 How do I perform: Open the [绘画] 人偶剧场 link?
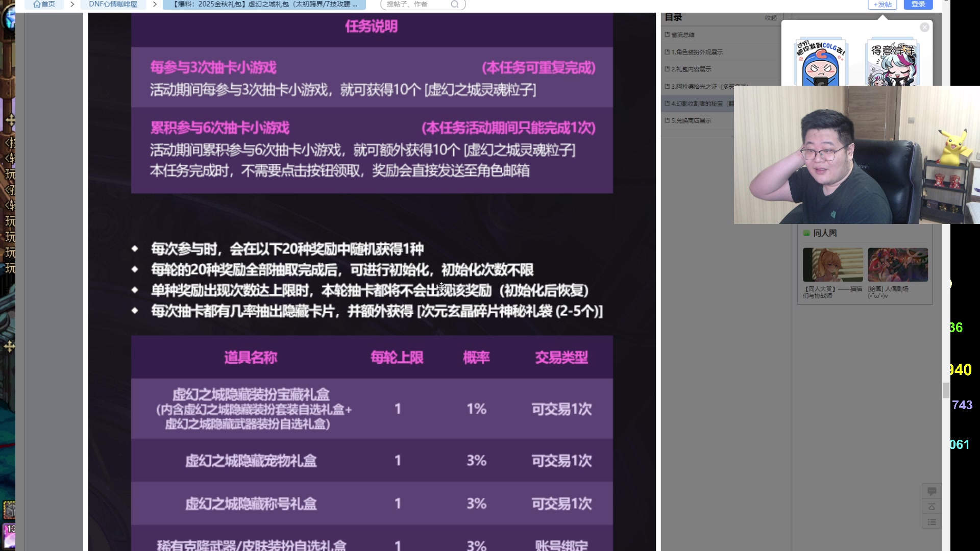tap(888, 292)
